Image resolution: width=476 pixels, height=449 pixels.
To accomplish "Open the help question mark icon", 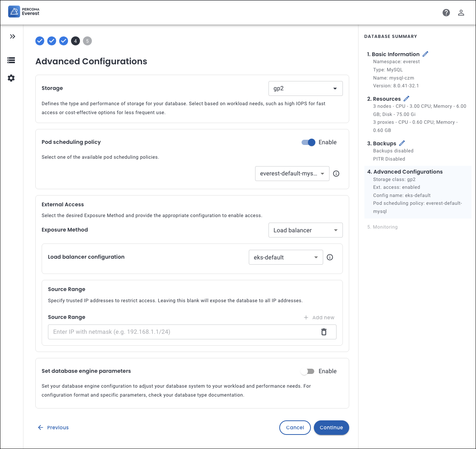I will [446, 13].
